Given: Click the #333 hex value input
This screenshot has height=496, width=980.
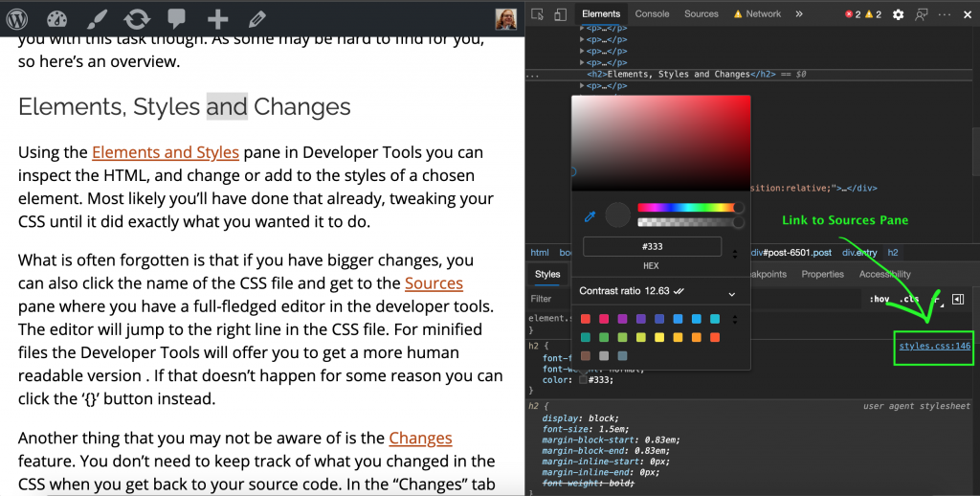Looking at the screenshot, I should (x=652, y=246).
